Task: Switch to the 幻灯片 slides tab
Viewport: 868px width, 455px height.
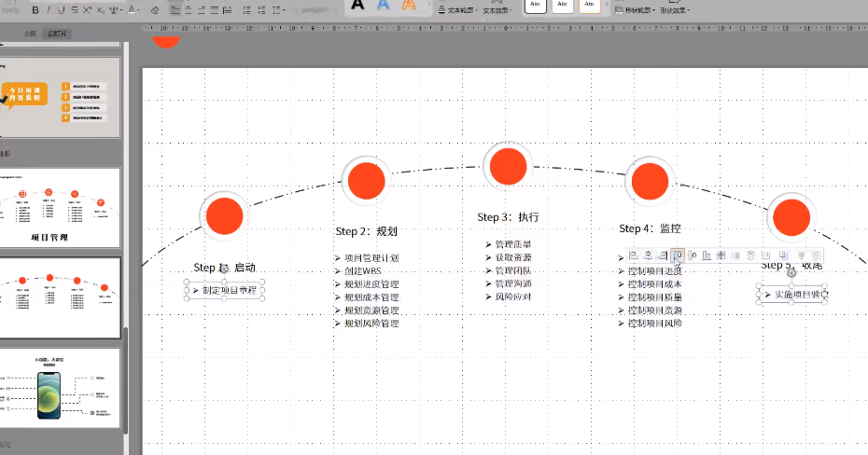Action: click(x=57, y=34)
